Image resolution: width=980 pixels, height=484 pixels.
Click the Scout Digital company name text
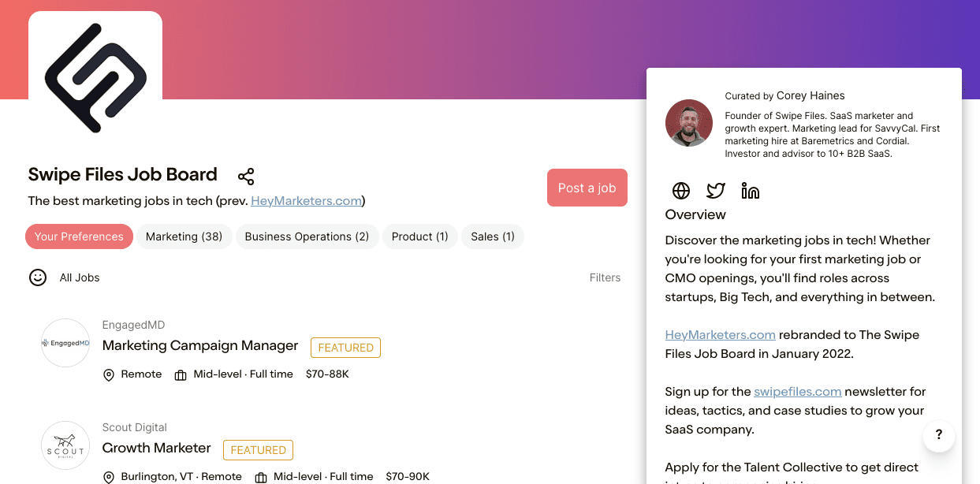[135, 427]
